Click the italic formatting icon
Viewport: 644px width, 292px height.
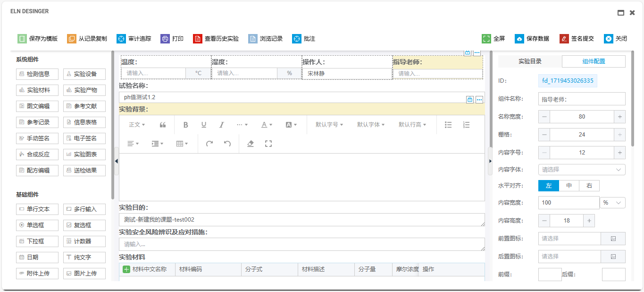(221, 125)
